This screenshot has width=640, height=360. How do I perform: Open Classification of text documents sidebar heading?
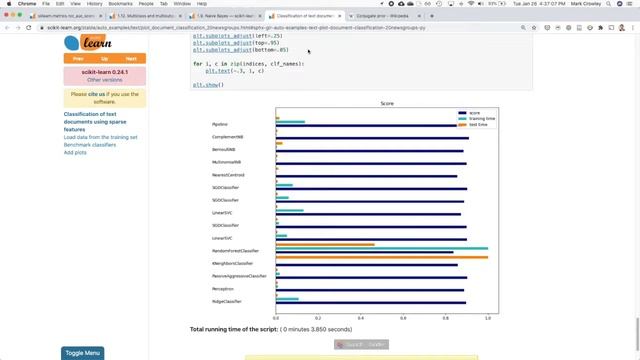95,122
